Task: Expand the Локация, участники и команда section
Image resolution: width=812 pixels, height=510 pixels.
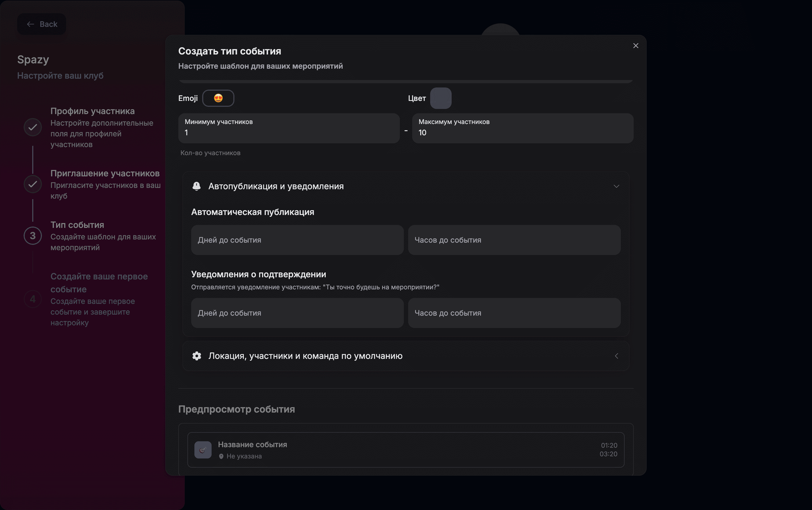Action: [x=617, y=356]
